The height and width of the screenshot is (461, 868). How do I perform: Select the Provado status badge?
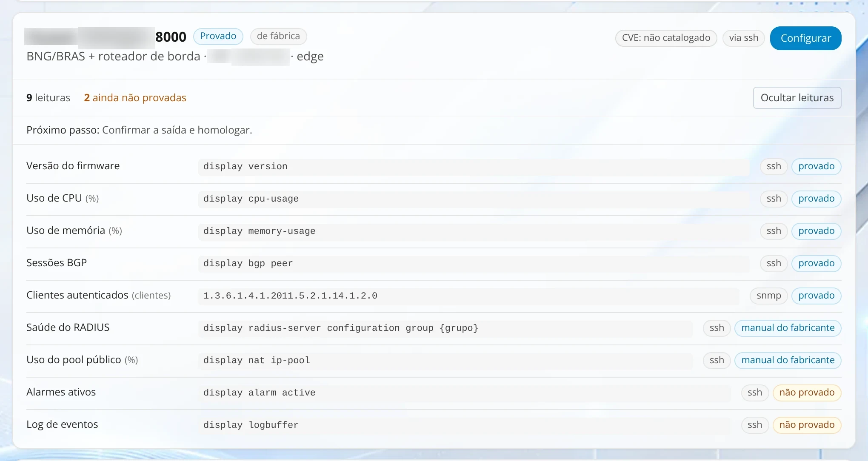pyautogui.click(x=218, y=36)
